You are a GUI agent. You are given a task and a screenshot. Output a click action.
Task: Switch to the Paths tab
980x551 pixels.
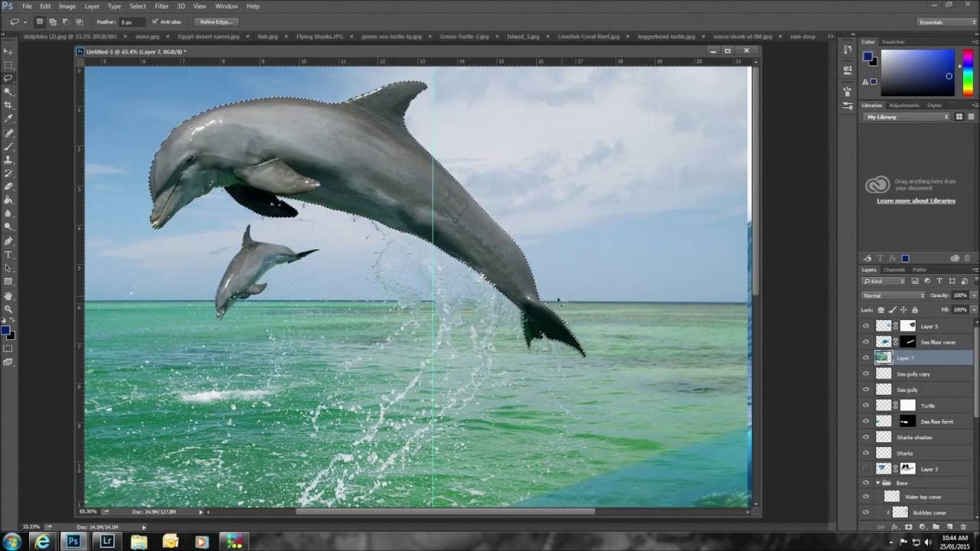point(920,269)
